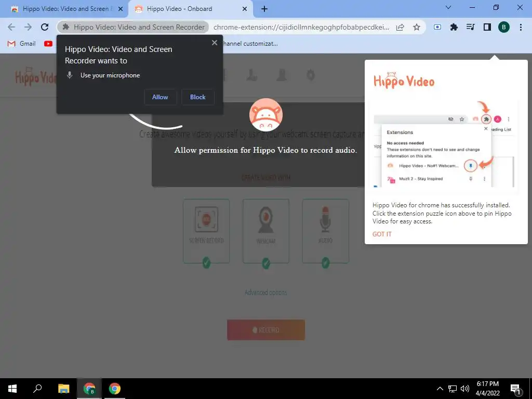Click Advanced options link
The height and width of the screenshot is (399, 532).
click(266, 292)
